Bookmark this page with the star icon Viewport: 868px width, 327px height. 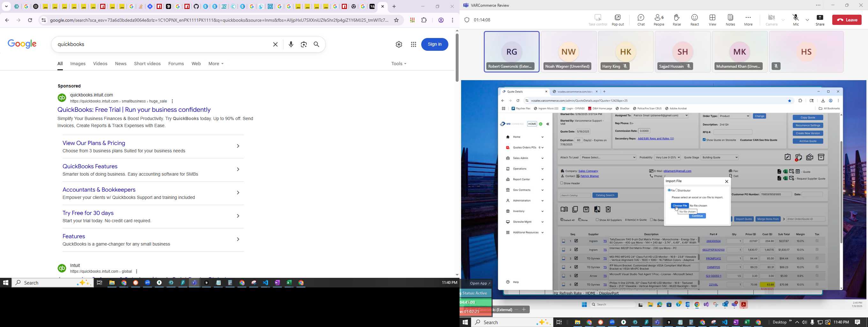[x=396, y=20]
